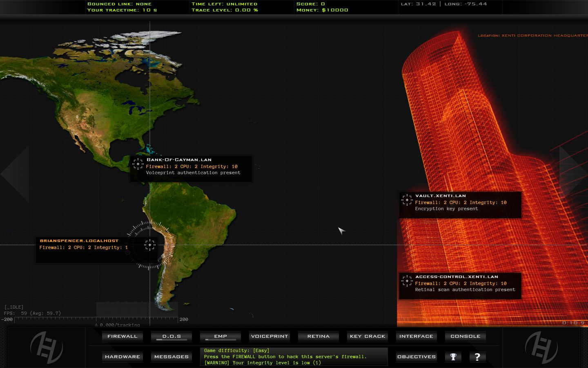Viewport: 588px width, 368px height.
Task: Open the trophy achievements icon
Action: coord(453,357)
